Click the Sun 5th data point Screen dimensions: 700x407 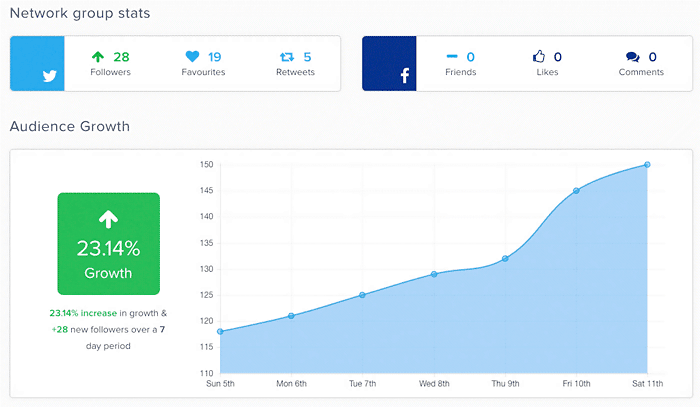(x=219, y=331)
